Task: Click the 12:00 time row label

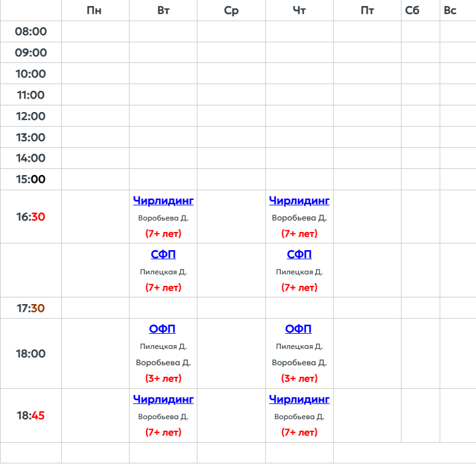Action: click(31, 116)
